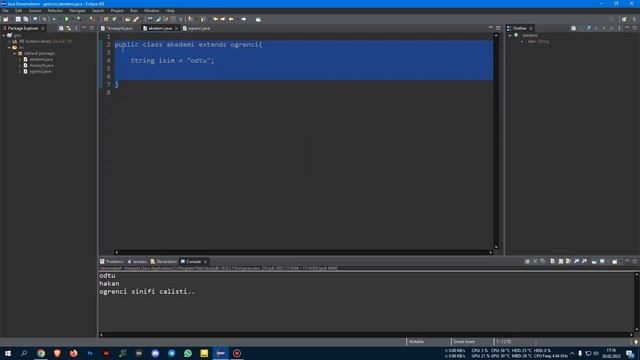Open Outline view menu
This screenshot has height=360, width=640.
click(619, 28)
